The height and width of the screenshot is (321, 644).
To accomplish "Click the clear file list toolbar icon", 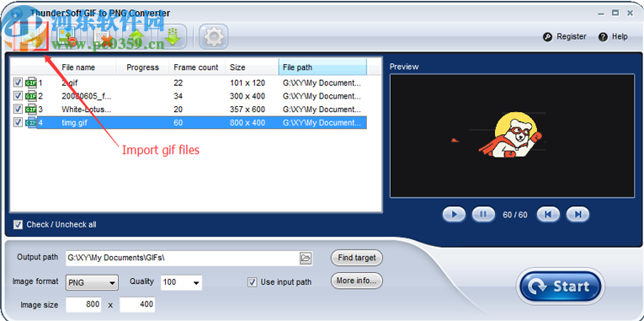I will coord(104,38).
